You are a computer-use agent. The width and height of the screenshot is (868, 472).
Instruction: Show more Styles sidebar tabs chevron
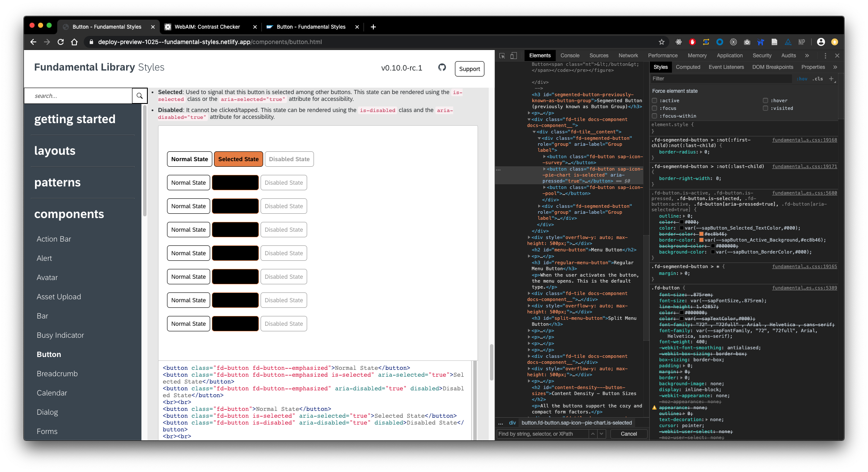point(835,67)
